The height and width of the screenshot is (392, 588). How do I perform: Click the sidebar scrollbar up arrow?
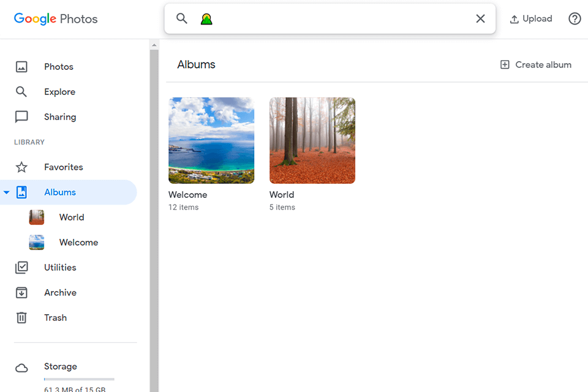click(154, 45)
